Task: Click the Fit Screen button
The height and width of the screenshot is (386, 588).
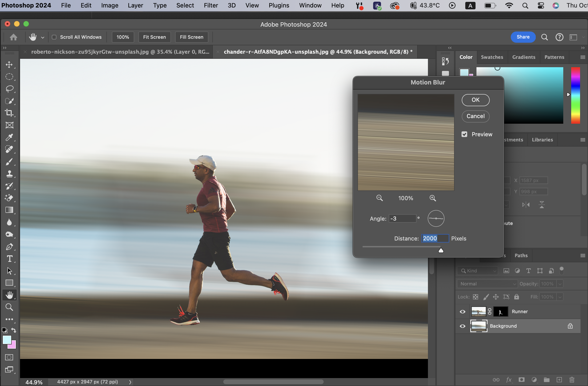Action: 154,37
